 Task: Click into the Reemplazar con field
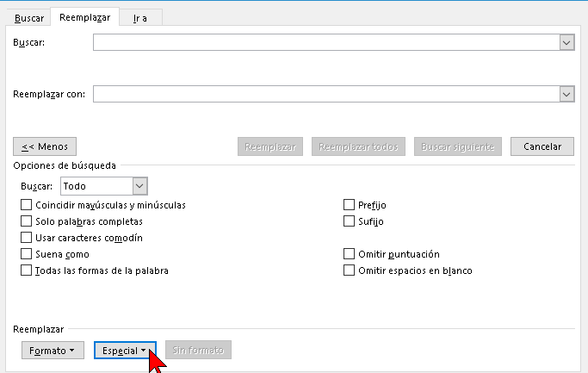[326, 94]
